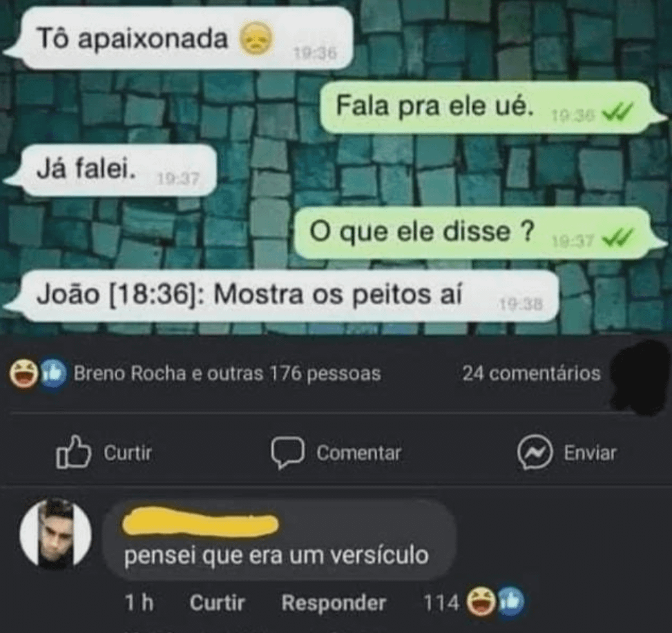Image resolution: width=672 pixels, height=633 pixels.
Task: Tap Responder under the comment
Action: click(334, 603)
